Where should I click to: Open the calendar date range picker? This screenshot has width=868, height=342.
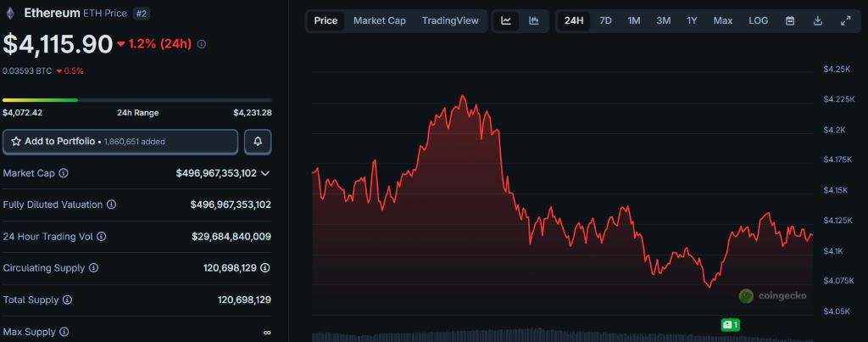pyautogui.click(x=790, y=20)
